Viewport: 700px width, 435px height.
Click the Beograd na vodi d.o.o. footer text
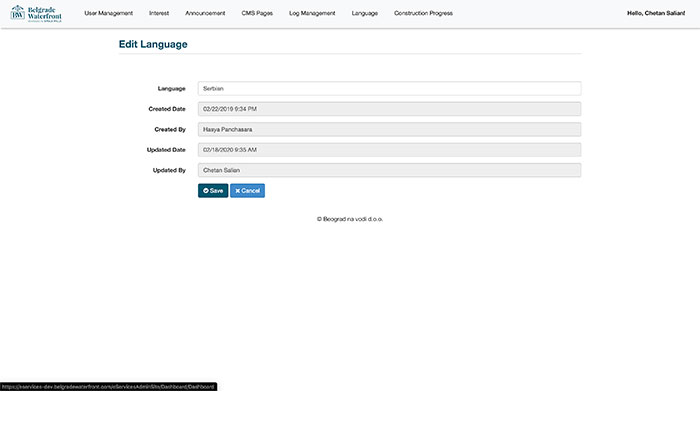click(x=350, y=219)
